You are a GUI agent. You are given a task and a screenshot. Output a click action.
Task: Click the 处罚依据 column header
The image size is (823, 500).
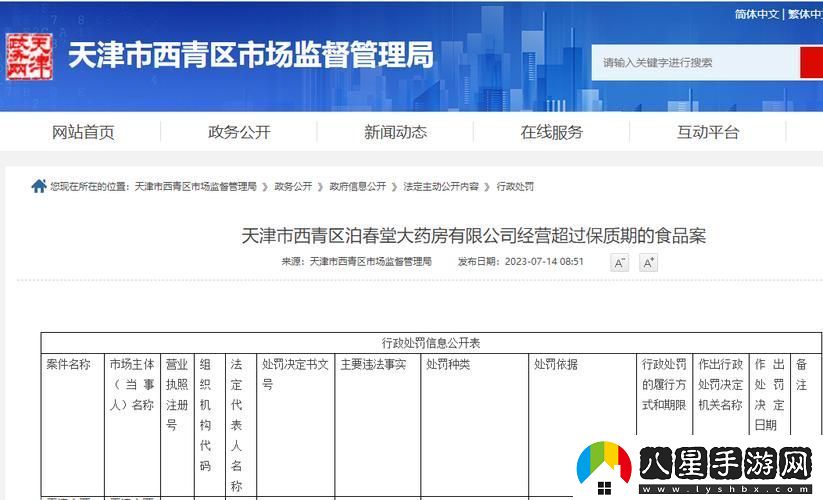(x=556, y=364)
